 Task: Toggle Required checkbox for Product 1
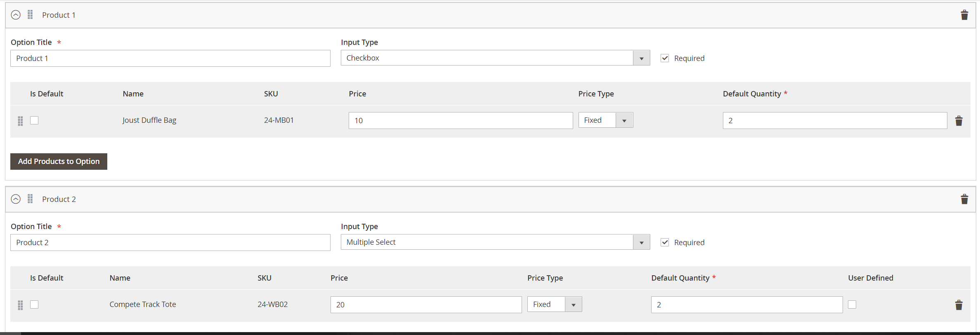pos(665,58)
